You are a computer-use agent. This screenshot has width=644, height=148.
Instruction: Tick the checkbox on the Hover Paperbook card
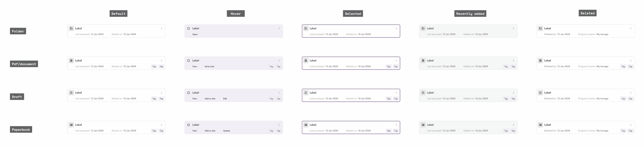tap(189, 125)
